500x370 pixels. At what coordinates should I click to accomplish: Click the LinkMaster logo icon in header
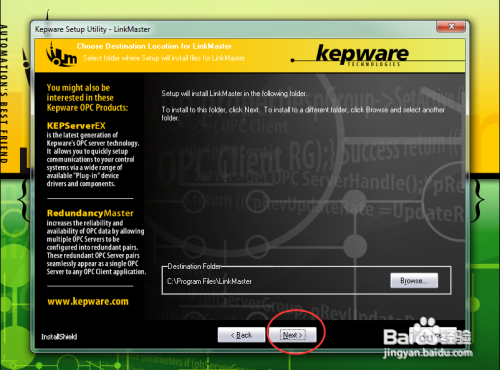point(61,54)
